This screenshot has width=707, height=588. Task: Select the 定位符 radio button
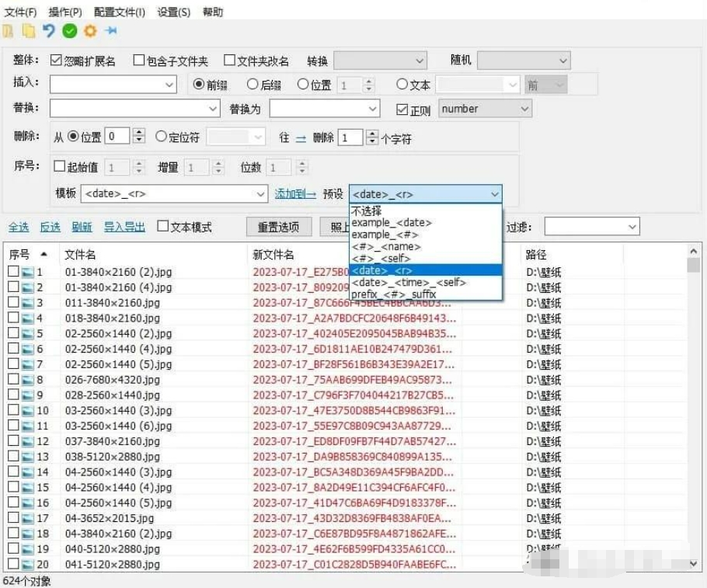[161, 136]
